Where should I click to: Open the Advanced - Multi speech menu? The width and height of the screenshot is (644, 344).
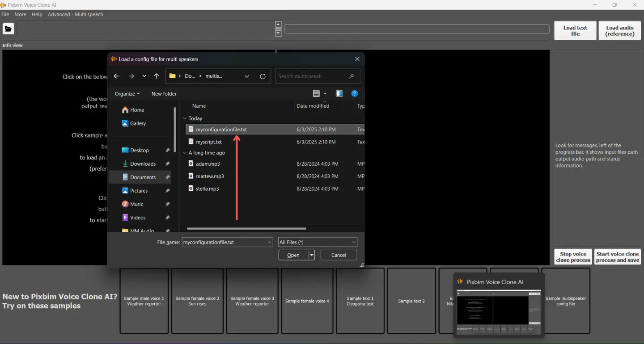[75, 14]
